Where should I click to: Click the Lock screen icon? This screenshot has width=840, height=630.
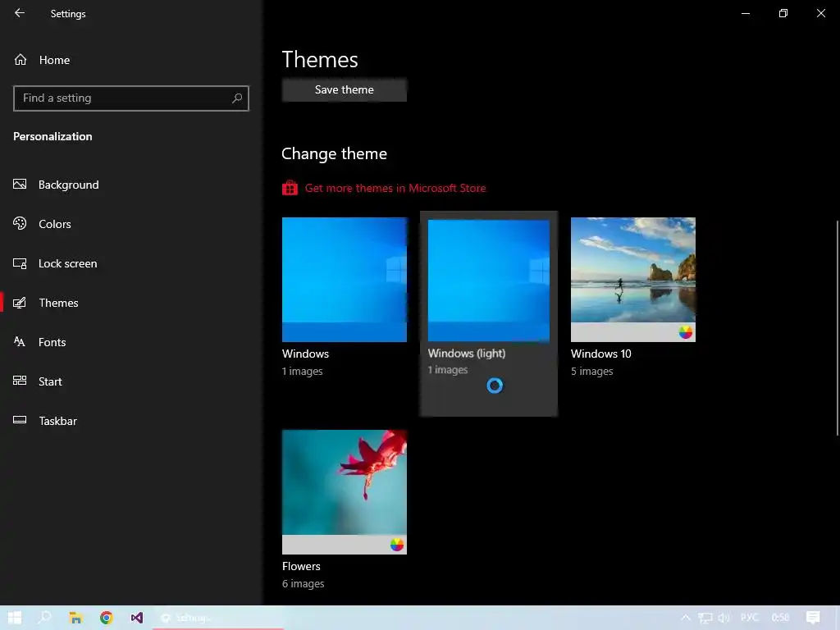click(x=20, y=263)
